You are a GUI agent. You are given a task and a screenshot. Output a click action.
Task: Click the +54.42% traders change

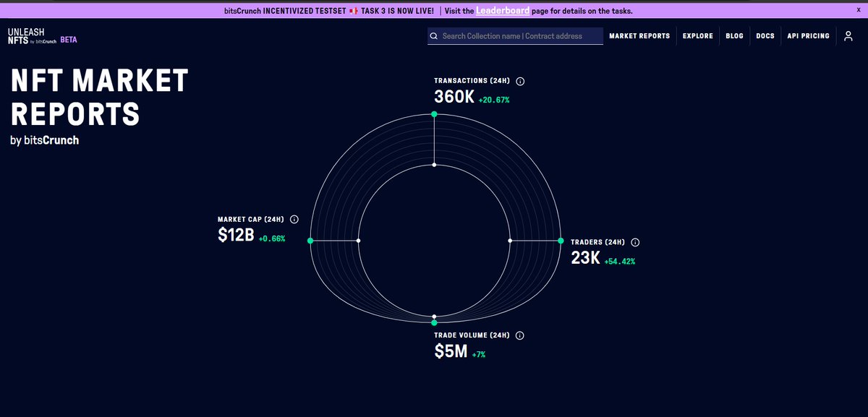[620, 262]
